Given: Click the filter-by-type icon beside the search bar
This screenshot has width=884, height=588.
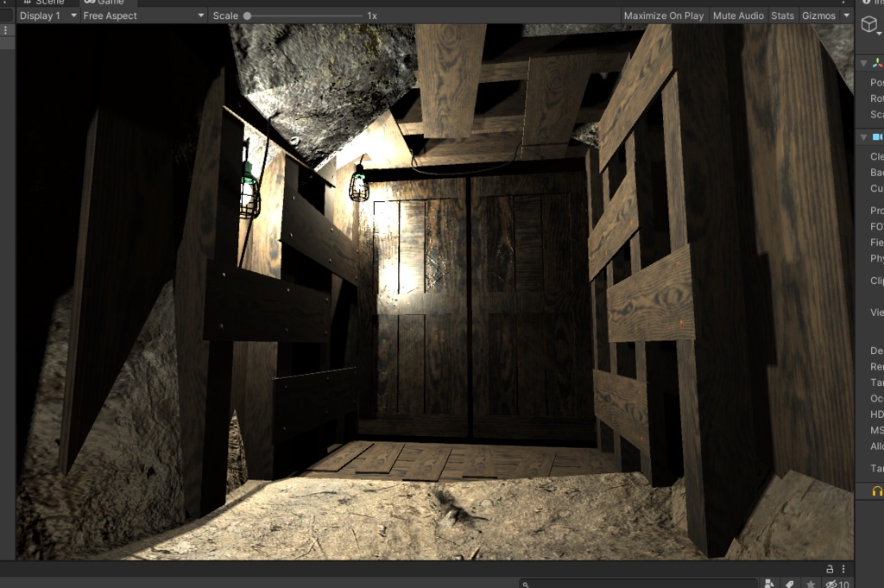Looking at the screenshot, I should [x=767, y=582].
